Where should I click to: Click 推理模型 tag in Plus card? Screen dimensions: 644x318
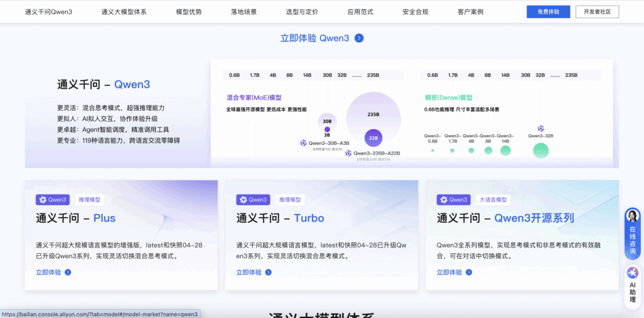tap(89, 200)
